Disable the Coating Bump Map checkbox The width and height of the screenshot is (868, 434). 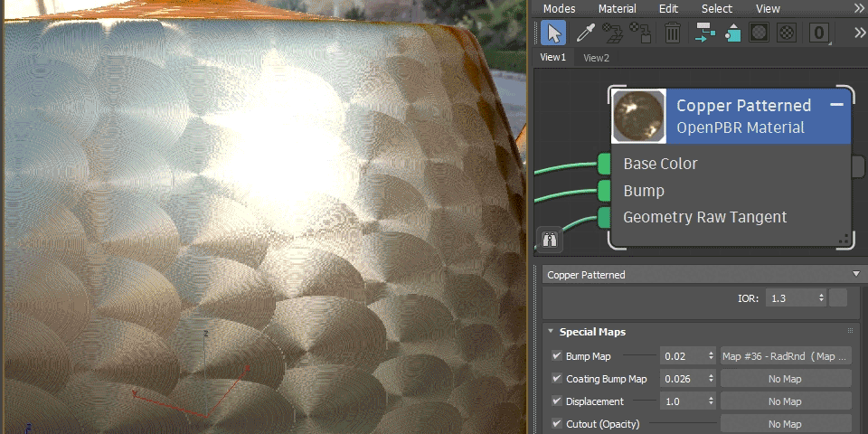coord(557,379)
